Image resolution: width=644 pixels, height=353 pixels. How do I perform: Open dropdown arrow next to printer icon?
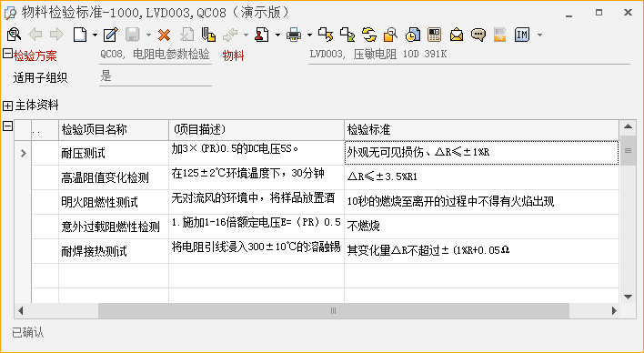[x=309, y=35]
